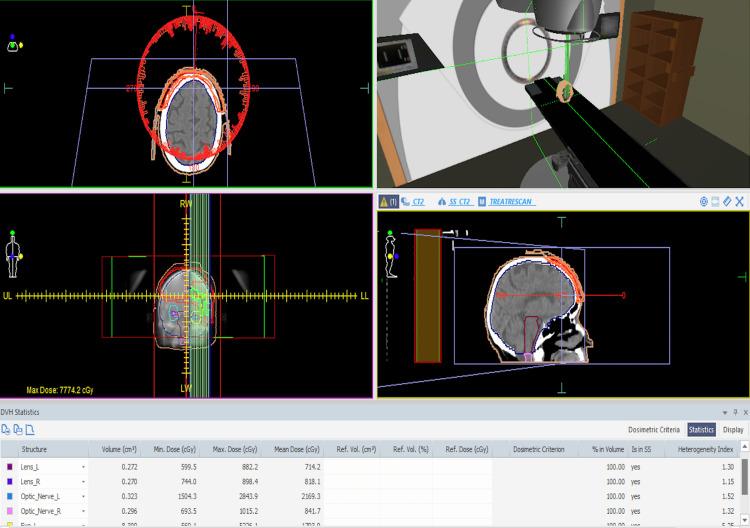Viewport: 750px width, 528px height.
Task: Pin the DVH Statistics panel
Action: click(735, 412)
